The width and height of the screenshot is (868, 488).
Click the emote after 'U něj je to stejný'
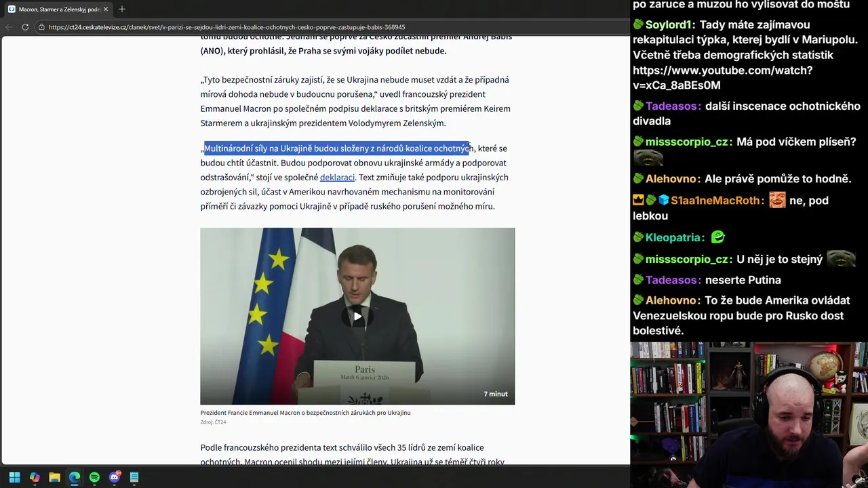coord(841,258)
